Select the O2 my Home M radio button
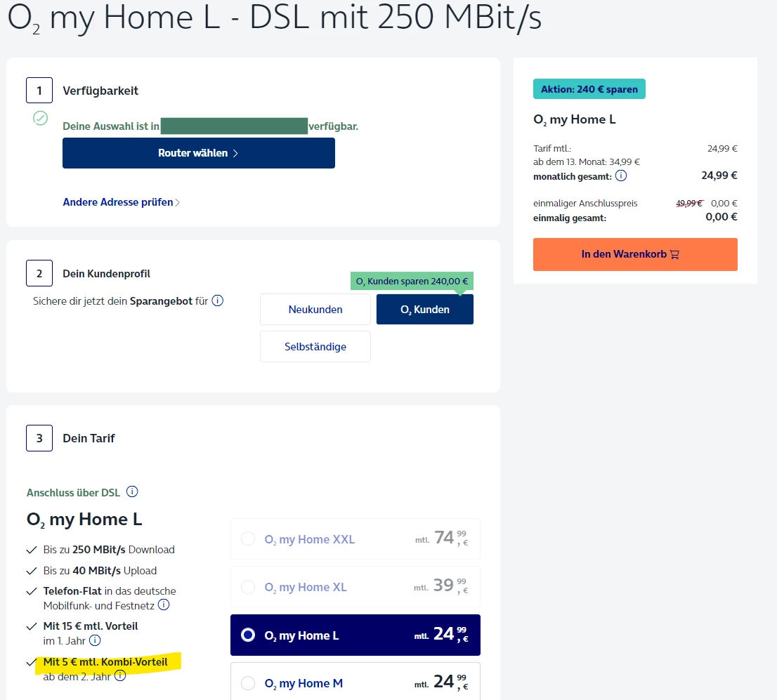 (248, 683)
